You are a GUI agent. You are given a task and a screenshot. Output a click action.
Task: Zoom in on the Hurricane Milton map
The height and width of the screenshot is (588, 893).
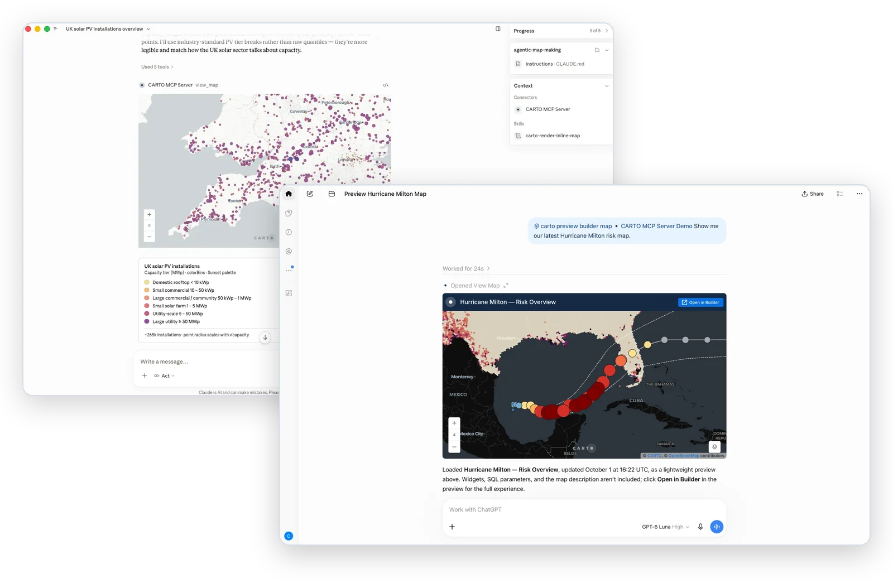454,423
